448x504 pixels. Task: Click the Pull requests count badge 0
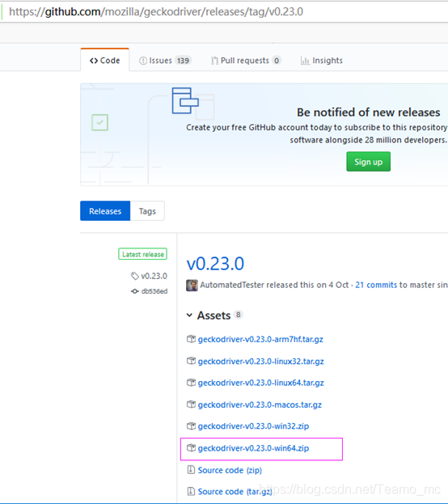277,61
